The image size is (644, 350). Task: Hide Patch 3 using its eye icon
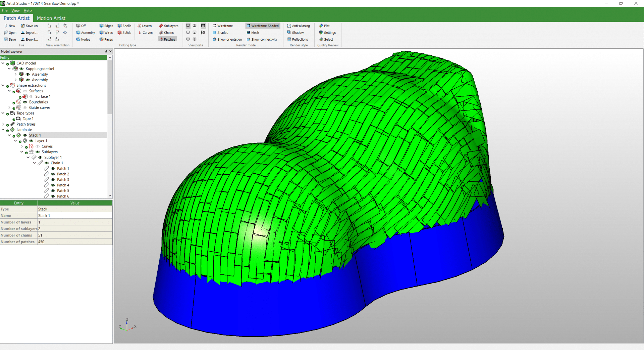(x=53, y=180)
